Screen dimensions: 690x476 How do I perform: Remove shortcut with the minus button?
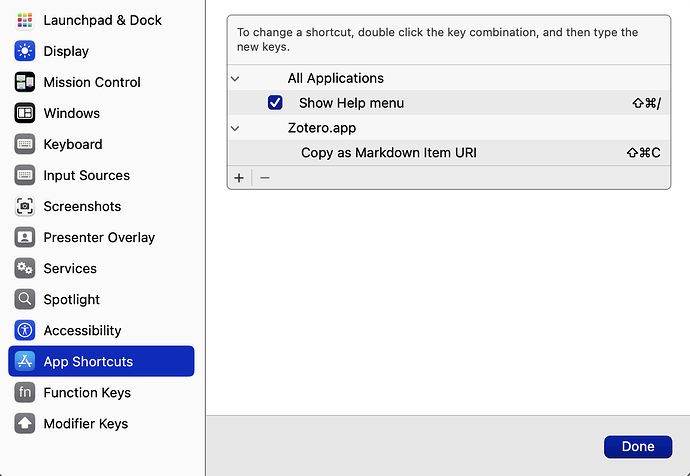pos(264,177)
